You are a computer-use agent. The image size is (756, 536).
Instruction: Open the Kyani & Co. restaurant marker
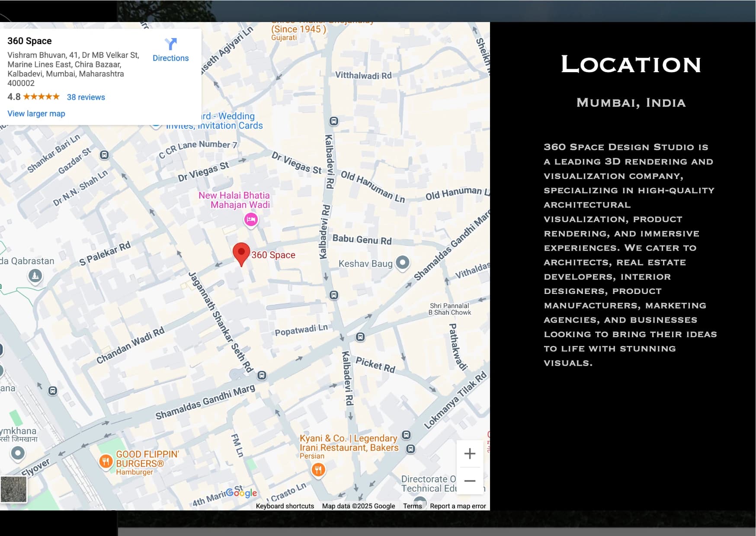[318, 469]
